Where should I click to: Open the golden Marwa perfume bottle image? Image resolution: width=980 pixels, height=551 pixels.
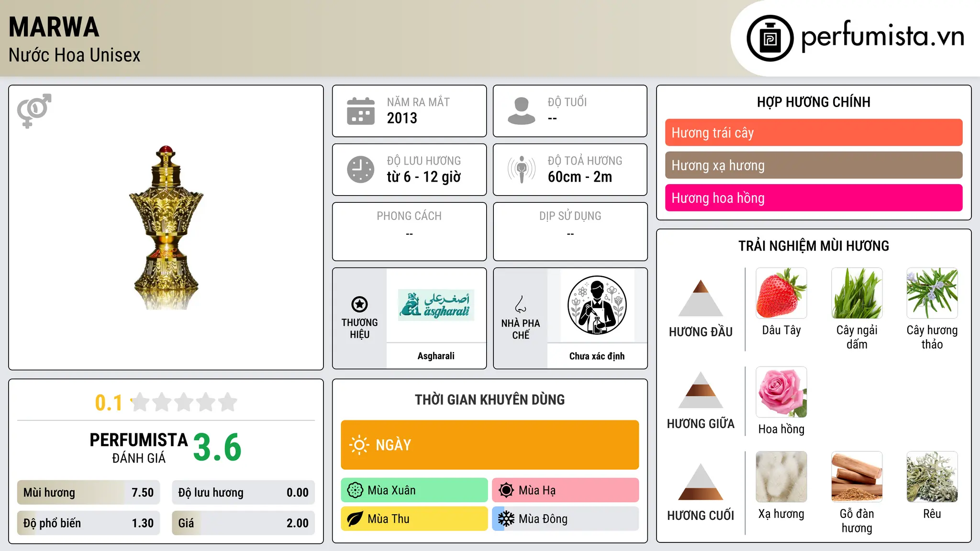[166, 228]
